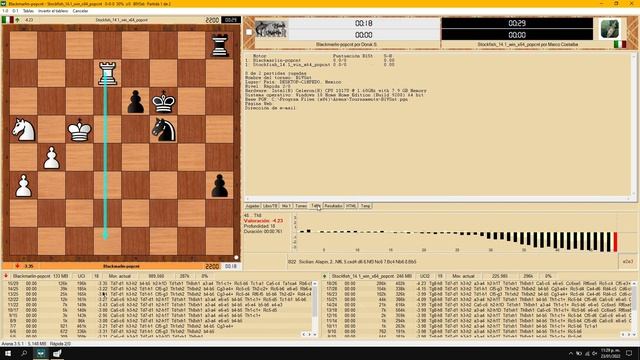Click the B22 Sicilian Alapin opening line
640x360 pixels.
[x=352, y=262]
